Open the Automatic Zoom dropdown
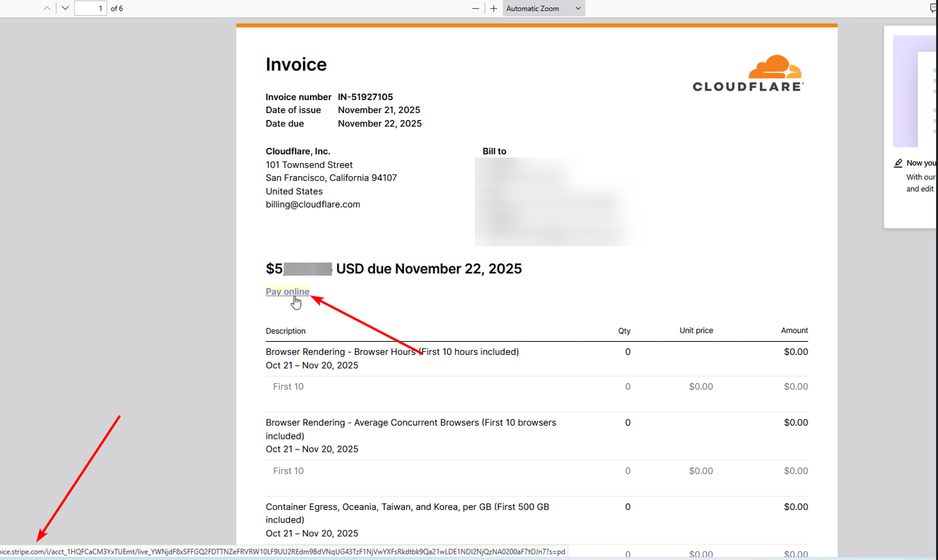938x560 pixels. (544, 9)
